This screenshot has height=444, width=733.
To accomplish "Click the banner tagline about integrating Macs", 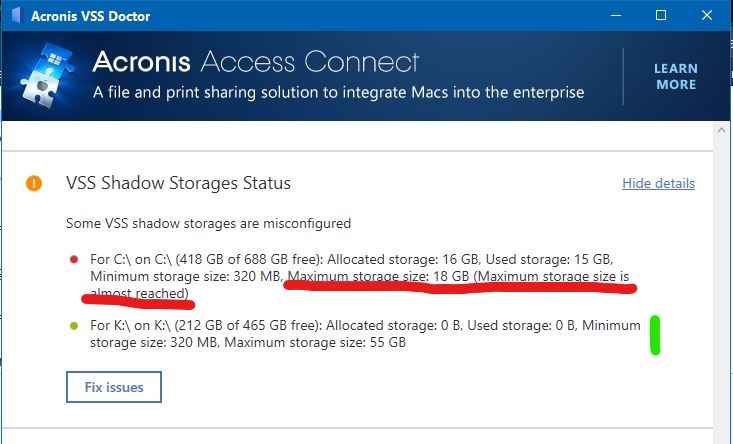I will [338, 93].
